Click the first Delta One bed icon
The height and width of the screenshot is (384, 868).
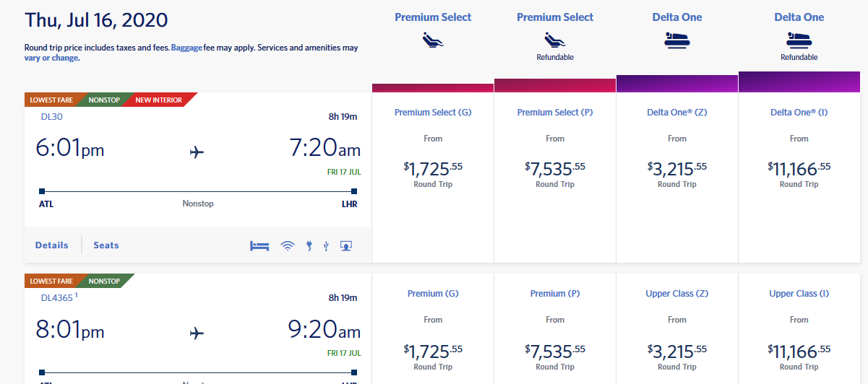pyautogui.click(x=677, y=40)
